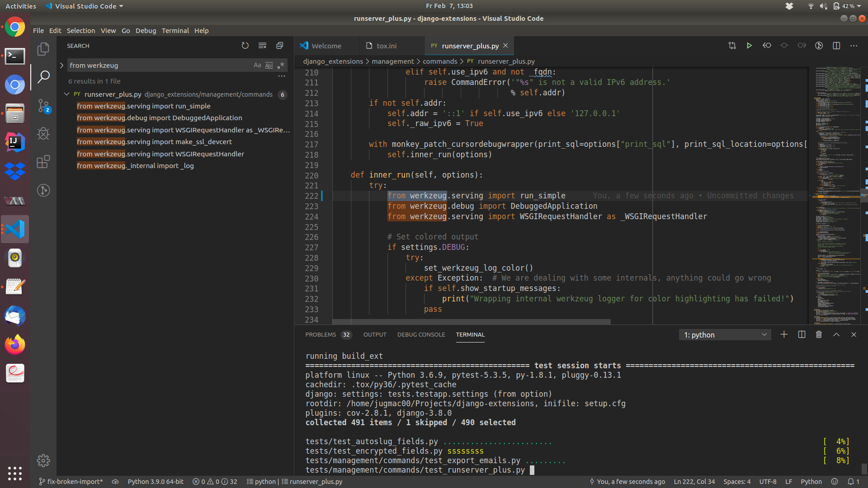
Task: Click the editor horizontal scrollbar
Action: point(472,322)
